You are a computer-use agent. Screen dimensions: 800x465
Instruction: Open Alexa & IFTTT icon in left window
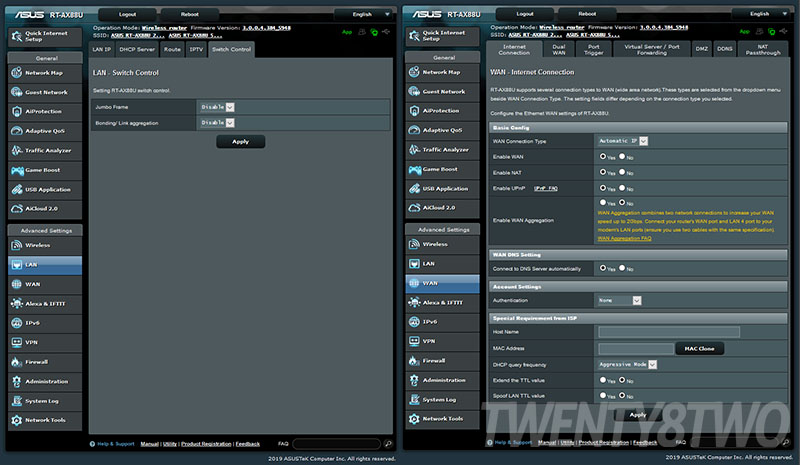pos(16,303)
